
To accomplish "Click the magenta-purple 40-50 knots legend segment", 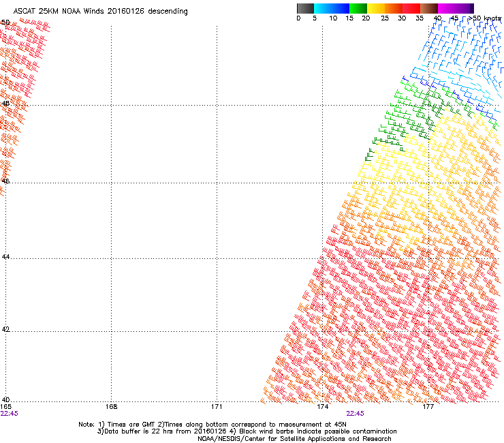I will pos(456,8).
